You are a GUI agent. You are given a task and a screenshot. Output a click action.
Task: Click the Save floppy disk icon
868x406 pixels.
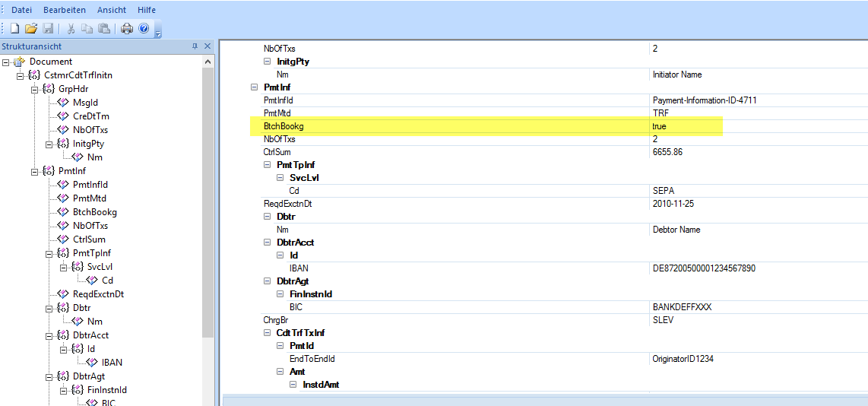48,29
